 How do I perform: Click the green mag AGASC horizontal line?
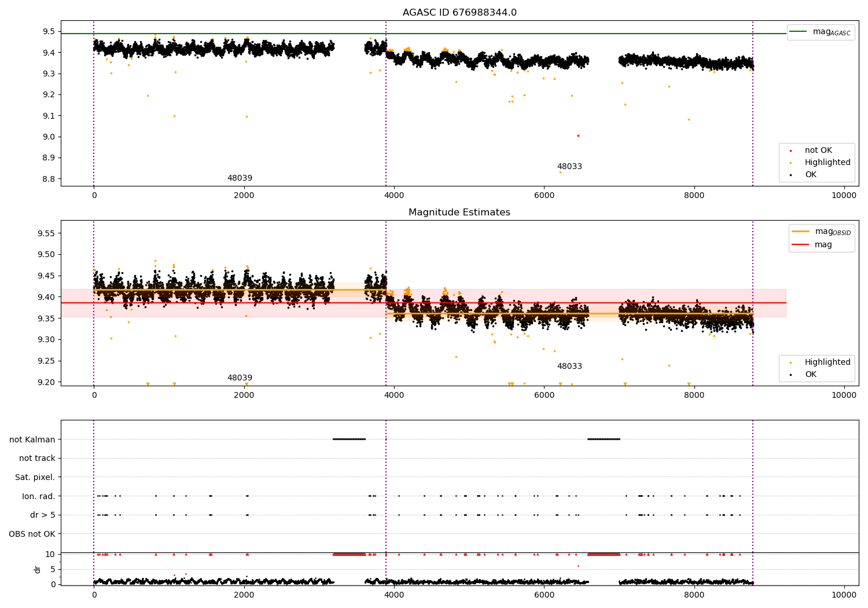tap(424, 34)
